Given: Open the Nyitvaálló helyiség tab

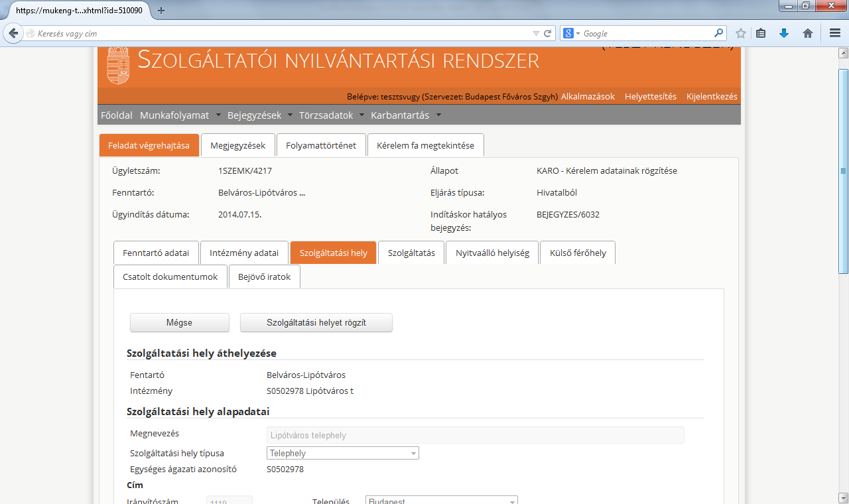Looking at the screenshot, I should point(492,253).
